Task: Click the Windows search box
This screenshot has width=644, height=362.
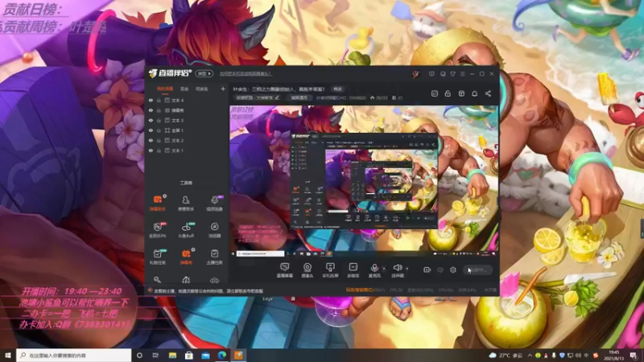Action: point(74,356)
